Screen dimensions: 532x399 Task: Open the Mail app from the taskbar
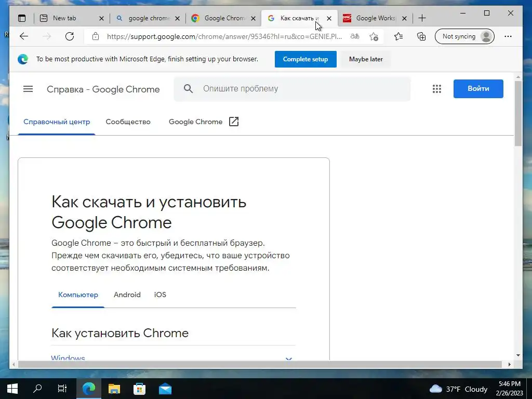coord(165,389)
